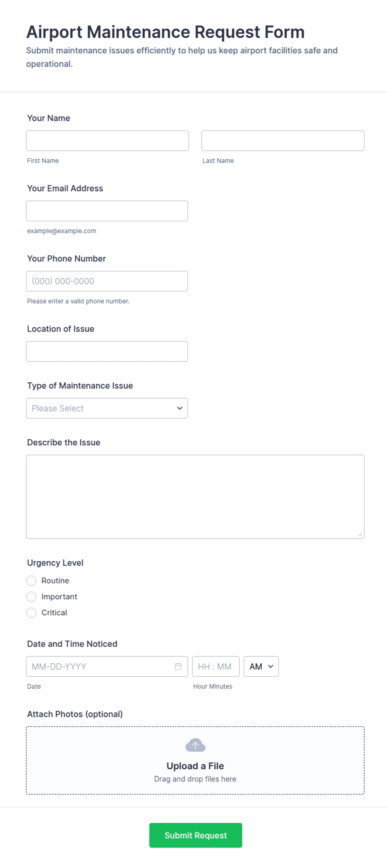Click the HH : MM time field
387x868 pixels.
point(216,666)
